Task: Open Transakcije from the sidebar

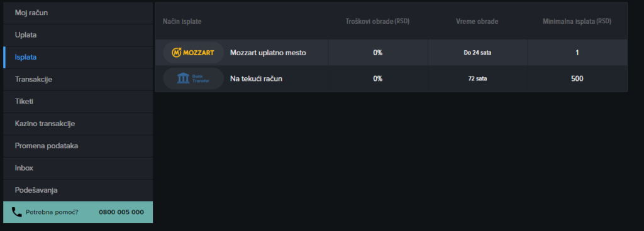Action: point(78,79)
